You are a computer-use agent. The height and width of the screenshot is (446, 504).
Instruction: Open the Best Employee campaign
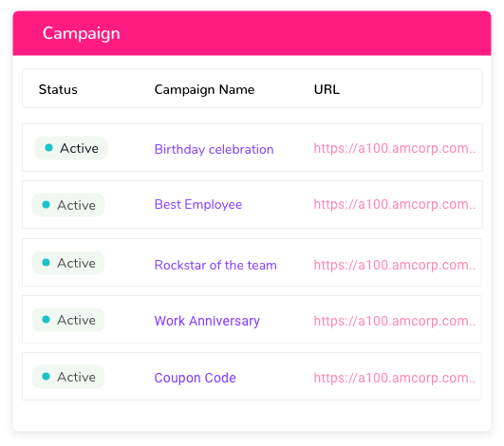point(198,205)
